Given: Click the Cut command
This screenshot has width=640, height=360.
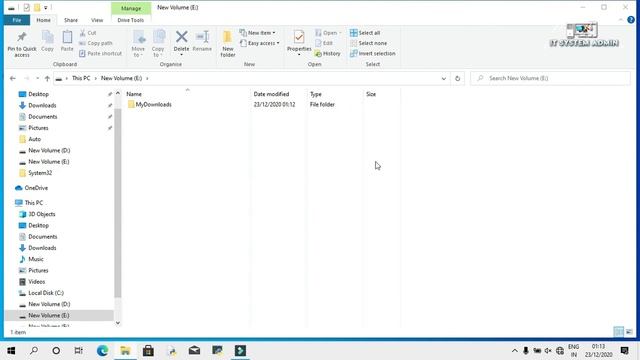Looking at the screenshot, I should [88, 33].
